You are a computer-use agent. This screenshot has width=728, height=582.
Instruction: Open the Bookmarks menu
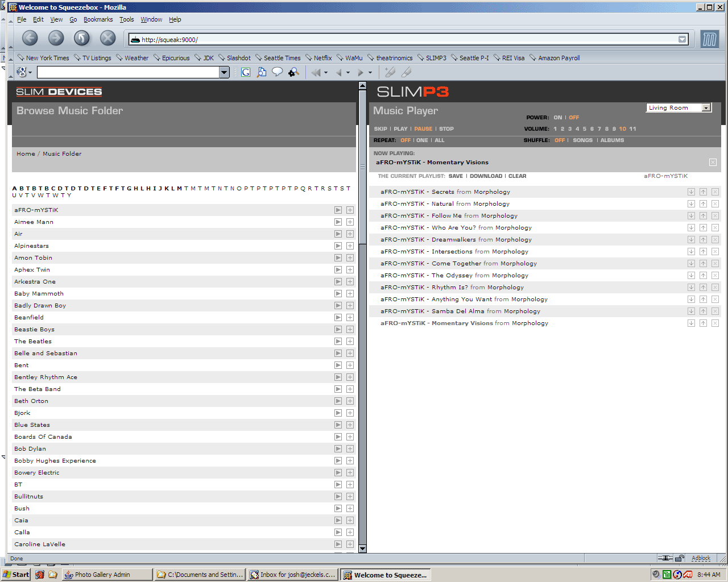98,19
